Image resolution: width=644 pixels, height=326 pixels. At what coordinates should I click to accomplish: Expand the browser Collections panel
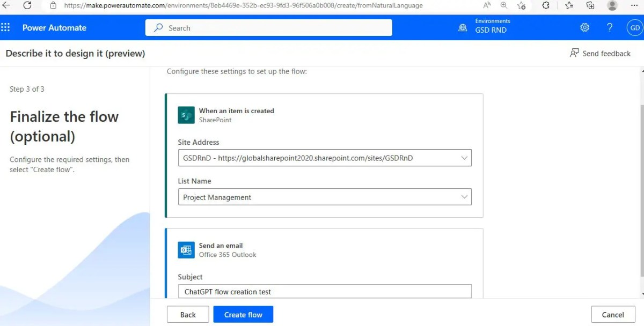click(590, 6)
